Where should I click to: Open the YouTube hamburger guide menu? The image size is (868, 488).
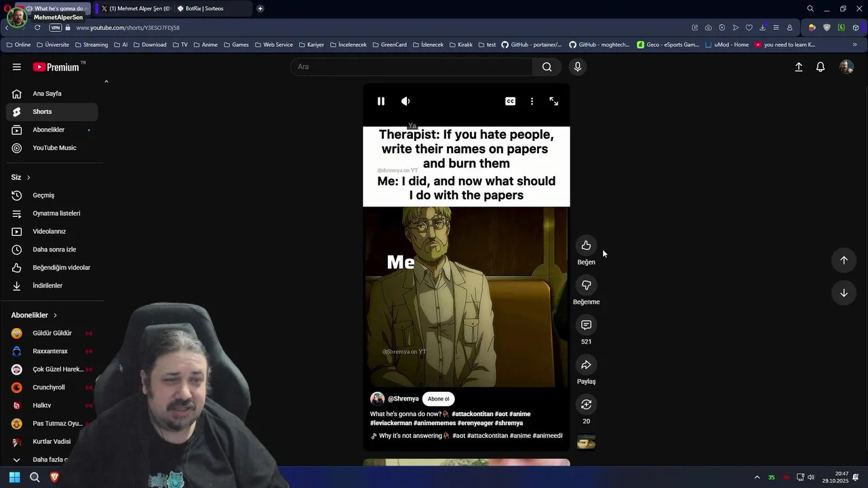16,66
